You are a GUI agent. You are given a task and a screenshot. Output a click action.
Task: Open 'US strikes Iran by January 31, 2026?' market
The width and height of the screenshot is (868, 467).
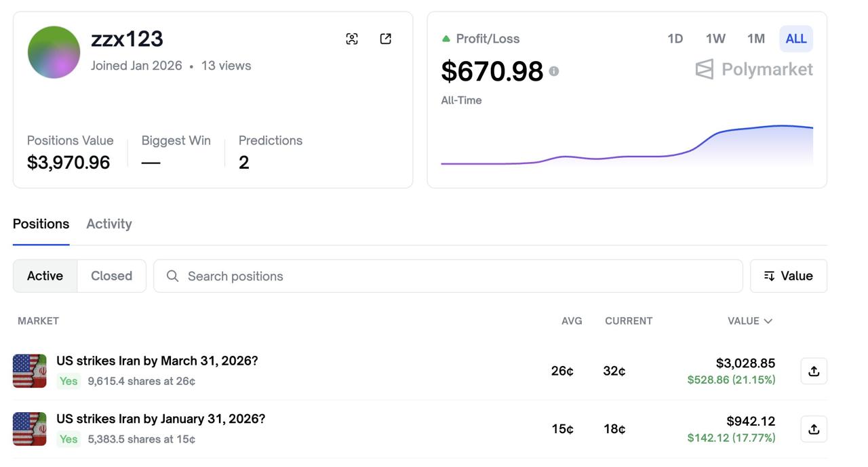click(161, 419)
